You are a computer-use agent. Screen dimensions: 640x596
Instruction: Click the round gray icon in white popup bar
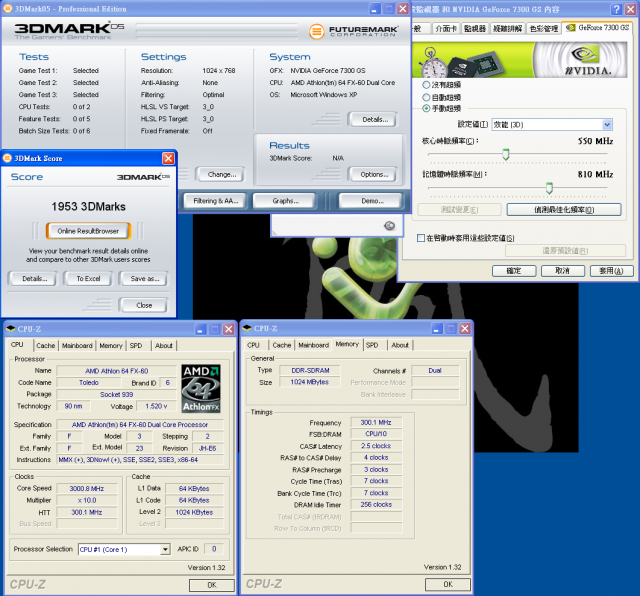389,225
